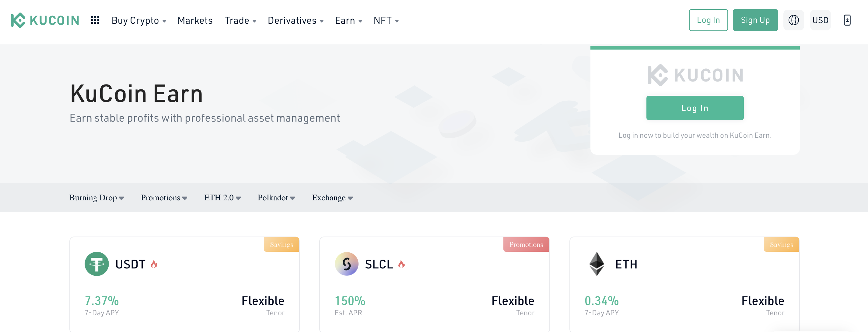Open the Earn navigation menu

pos(348,21)
